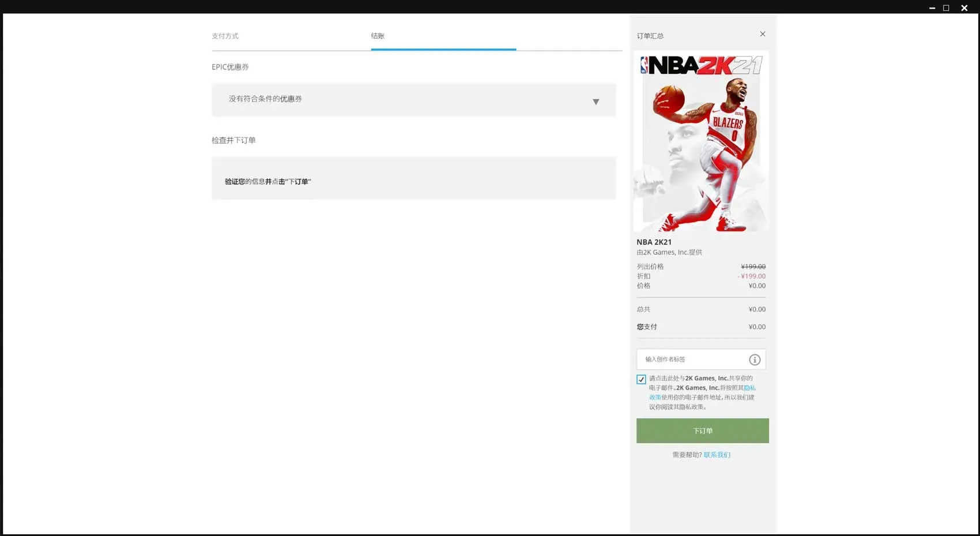Click the 由2K Games, Inc.提供 text

click(x=669, y=253)
